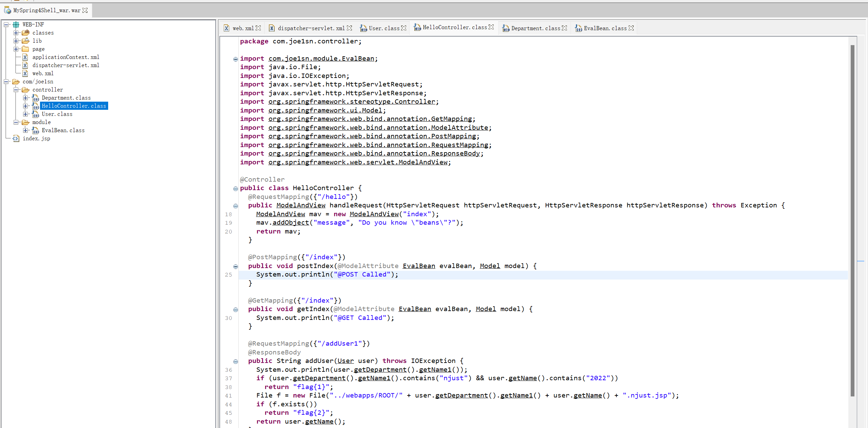The height and width of the screenshot is (428, 868).
Task: Expand the page folder node
Action: point(16,49)
